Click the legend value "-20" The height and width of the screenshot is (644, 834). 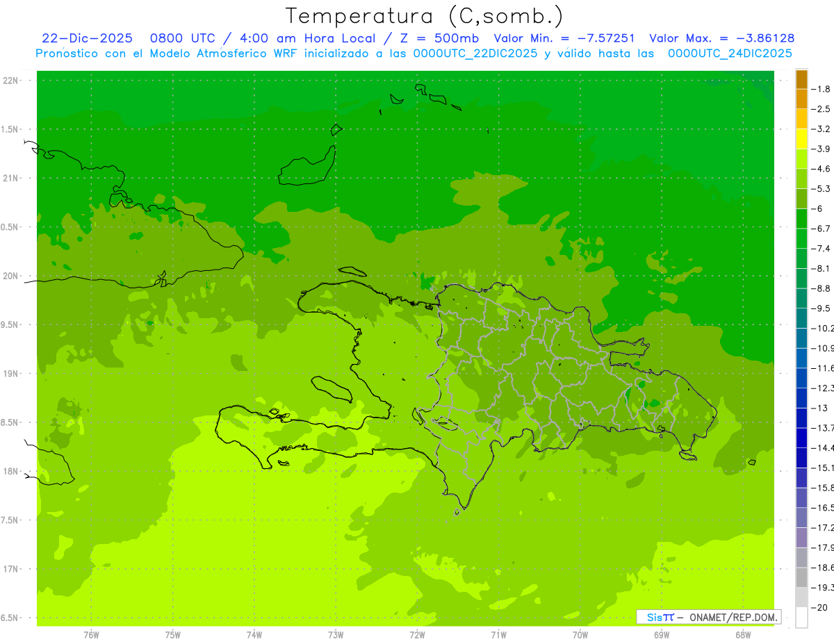pyautogui.click(x=820, y=607)
